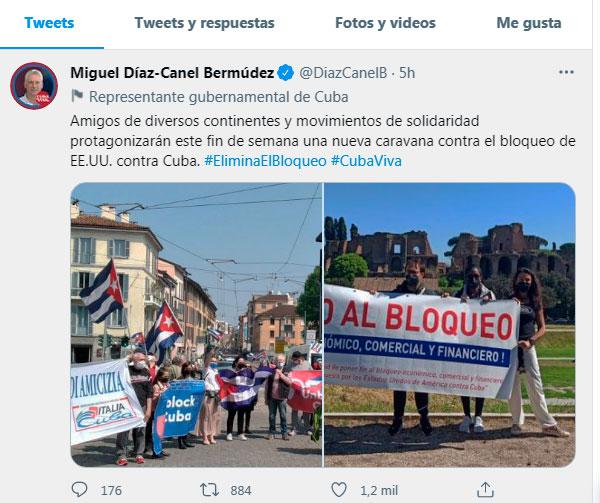Open the Me gusta tab
This screenshot has height=503, width=600.
coord(529,23)
